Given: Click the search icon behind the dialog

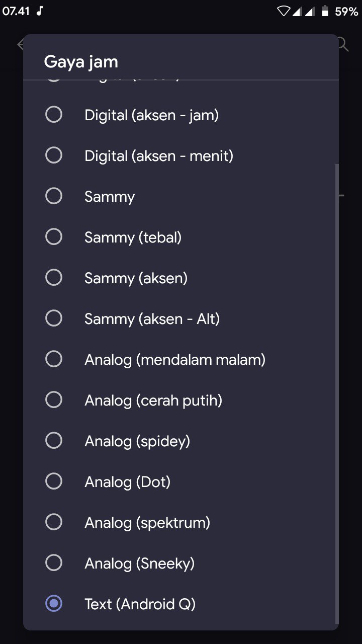Looking at the screenshot, I should point(343,44).
